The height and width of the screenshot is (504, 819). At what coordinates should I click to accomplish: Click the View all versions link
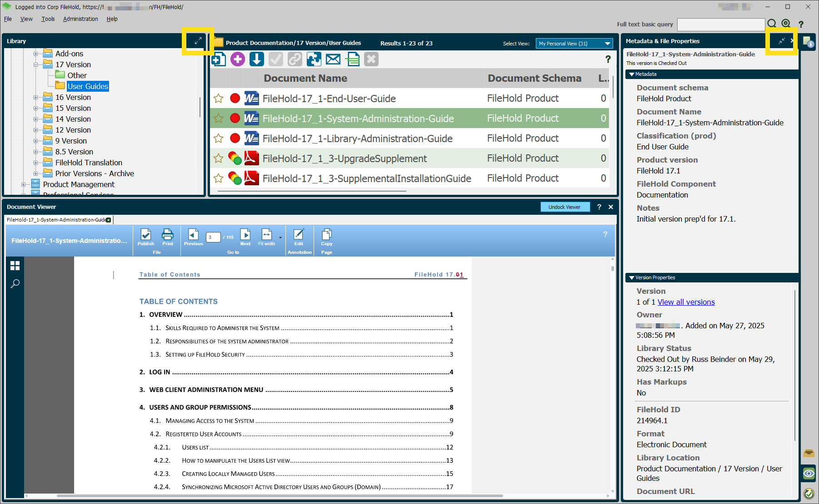(686, 302)
